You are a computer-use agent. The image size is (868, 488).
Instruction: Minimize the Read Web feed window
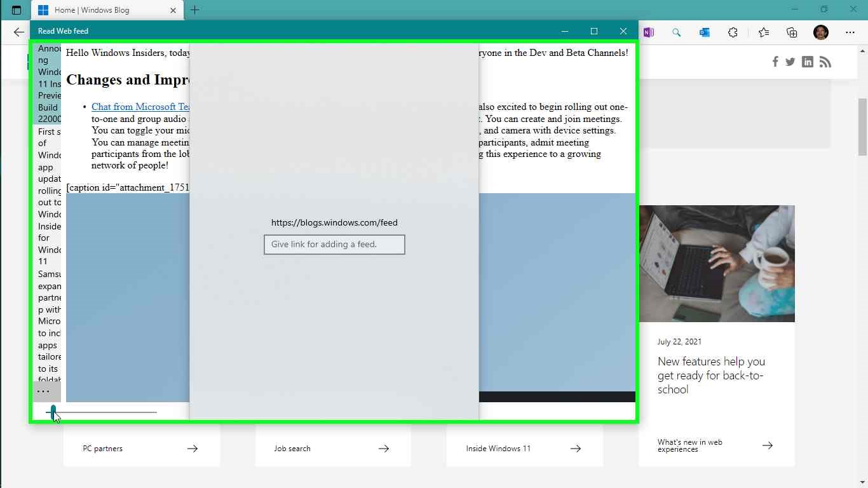click(565, 31)
